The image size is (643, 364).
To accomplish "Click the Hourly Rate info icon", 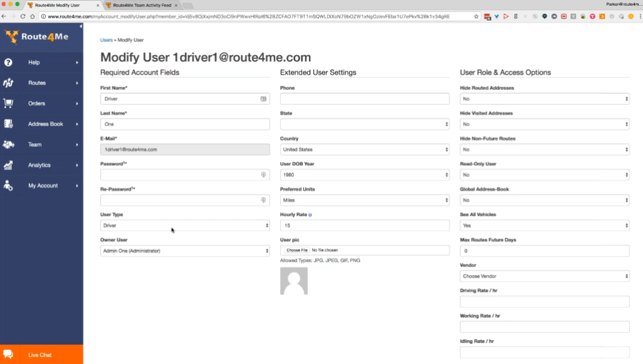I will [x=310, y=215].
